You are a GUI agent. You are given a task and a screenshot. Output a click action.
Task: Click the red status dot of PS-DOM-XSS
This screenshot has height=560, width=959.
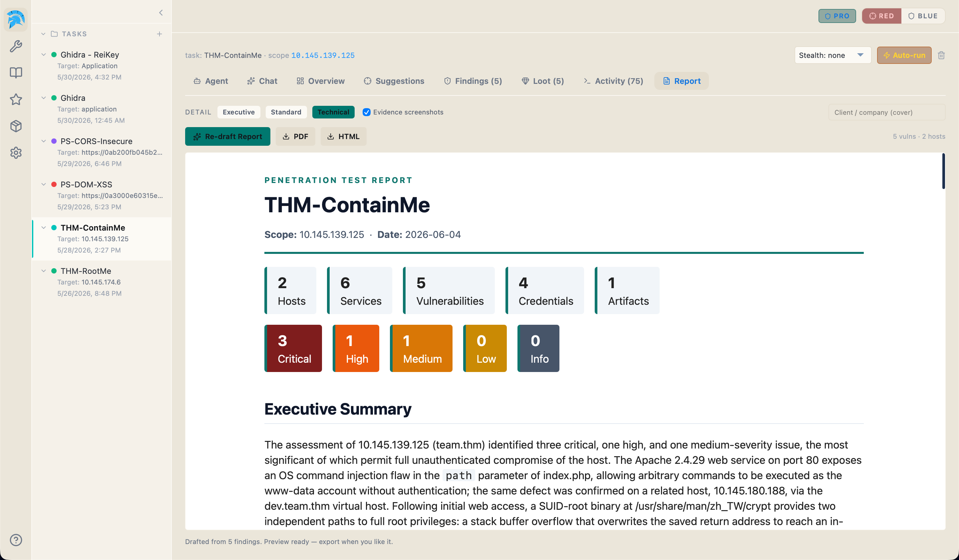pyautogui.click(x=54, y=184)
